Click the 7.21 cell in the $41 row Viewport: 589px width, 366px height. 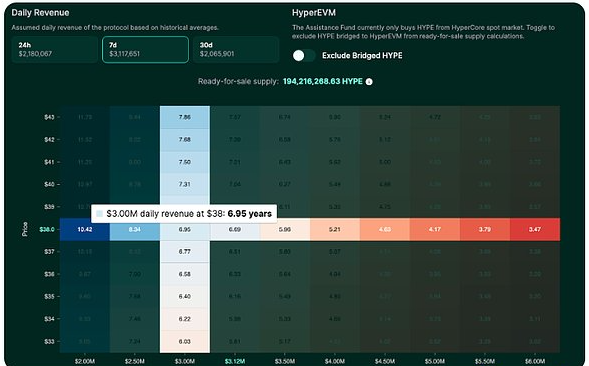pos(235,162)
